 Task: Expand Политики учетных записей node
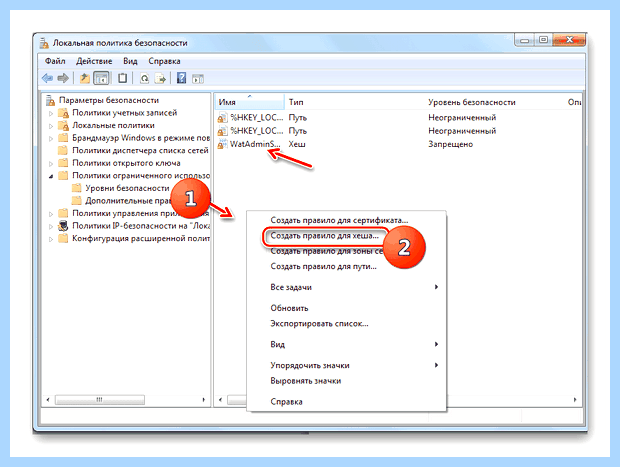point(51,113)
